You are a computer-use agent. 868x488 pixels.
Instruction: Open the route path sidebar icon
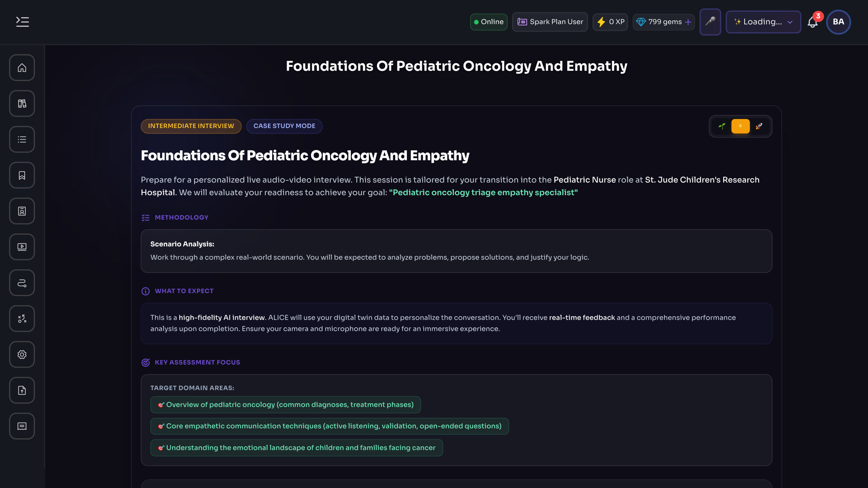point(22,283)
